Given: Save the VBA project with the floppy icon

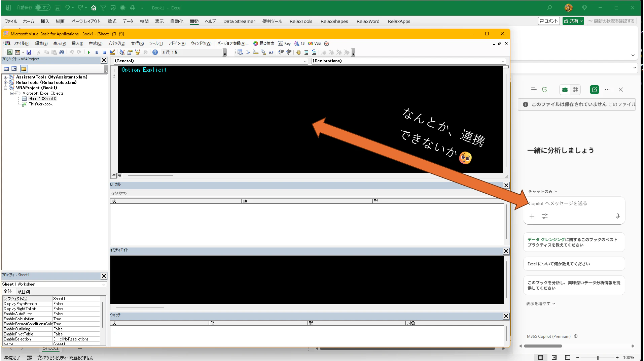Looking at the screenshot, I should [29, 52].
